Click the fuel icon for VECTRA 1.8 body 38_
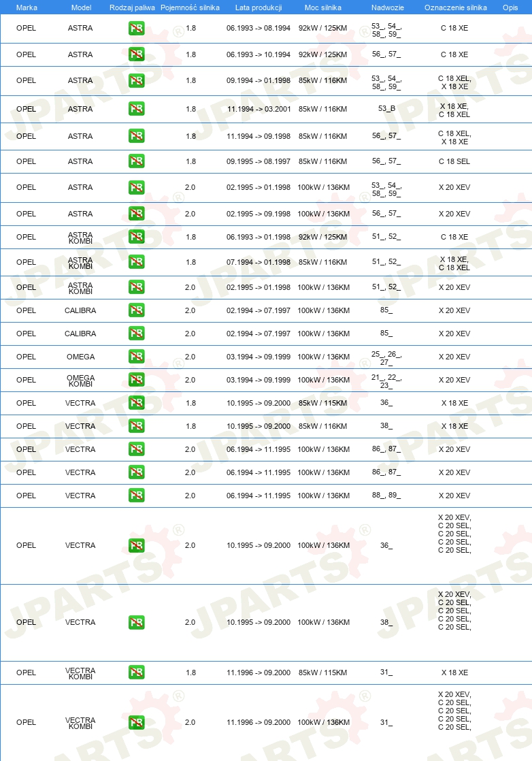 pos(136,426)
